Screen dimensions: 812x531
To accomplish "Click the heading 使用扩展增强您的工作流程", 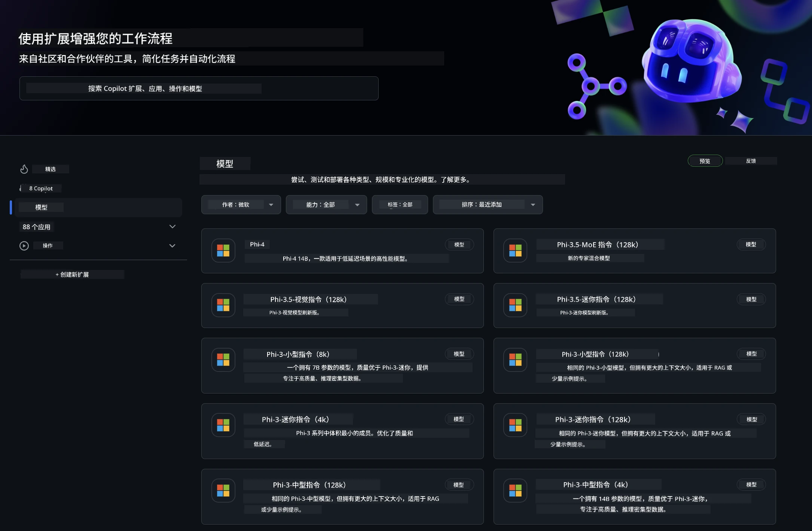I will click(x=95, y=39).
